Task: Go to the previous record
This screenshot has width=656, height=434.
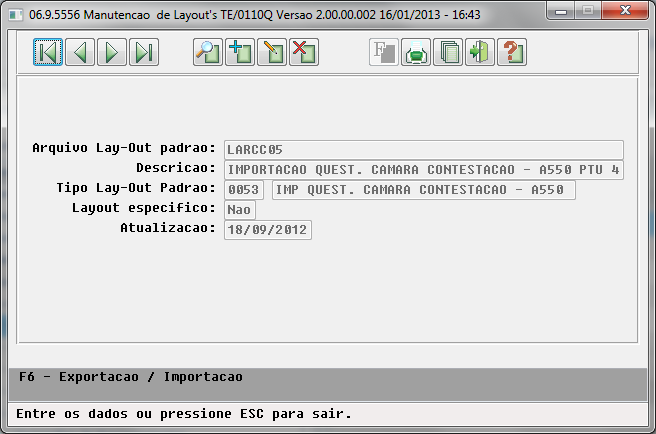Action: [80, 52]
